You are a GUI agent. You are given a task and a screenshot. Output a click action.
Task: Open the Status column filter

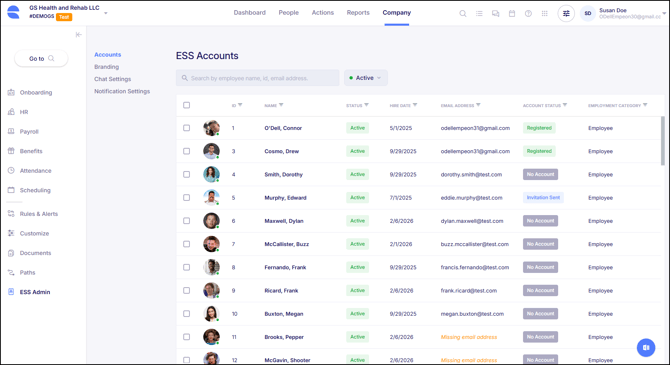click(367, 105)
